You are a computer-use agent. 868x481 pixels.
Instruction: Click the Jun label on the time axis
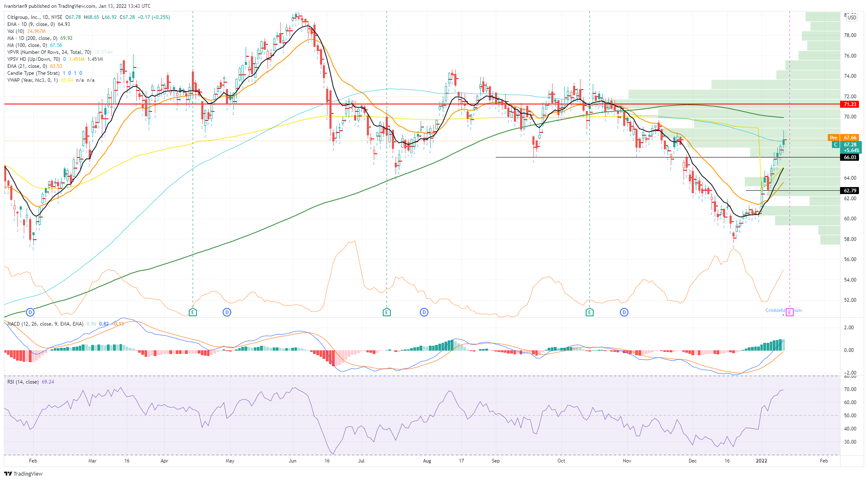292,461
